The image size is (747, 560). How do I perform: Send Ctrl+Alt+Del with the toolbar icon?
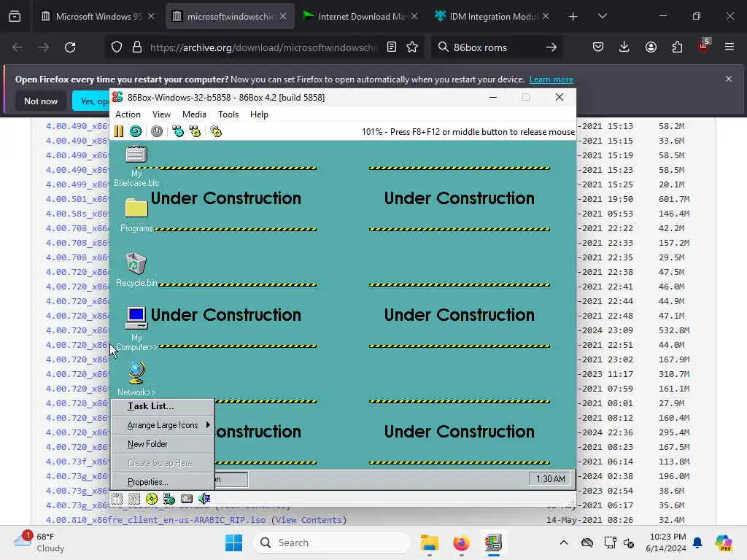pyautogui.click(x=178, y=131)
